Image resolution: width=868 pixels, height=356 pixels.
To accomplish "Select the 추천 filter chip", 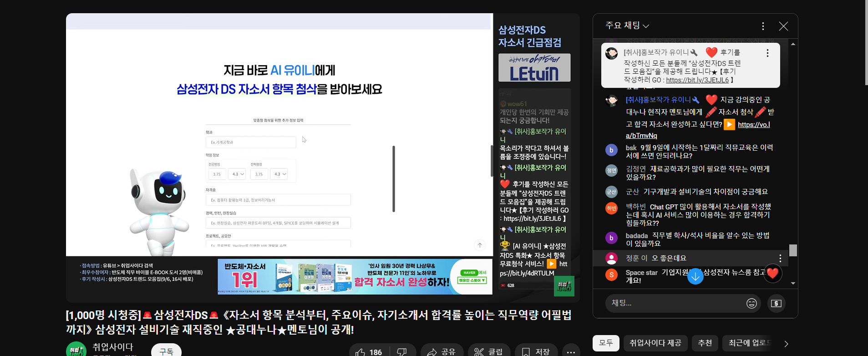I will pyautogui.click(x=705, y=343).
